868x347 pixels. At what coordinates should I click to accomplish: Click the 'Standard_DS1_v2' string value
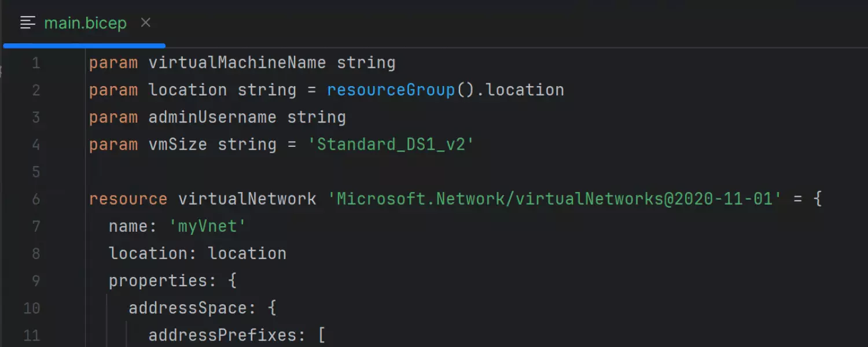pyautogui.click(x=391, y=145)
